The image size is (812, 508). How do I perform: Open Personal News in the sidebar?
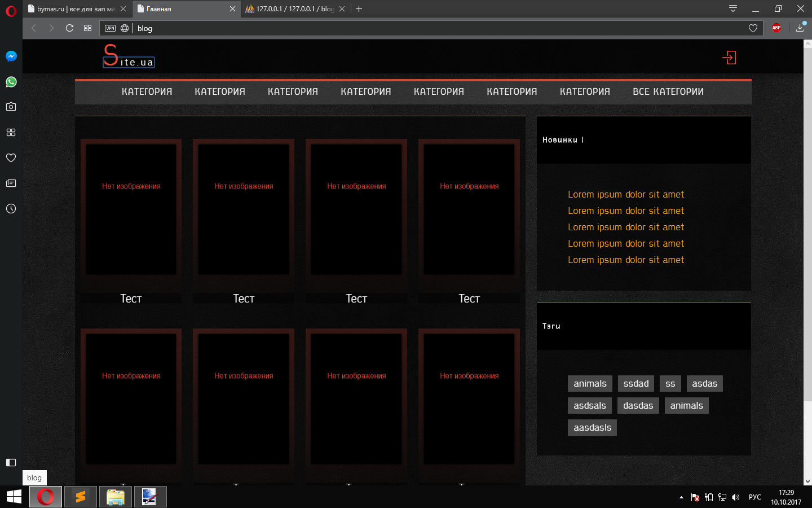pos(11,183)
